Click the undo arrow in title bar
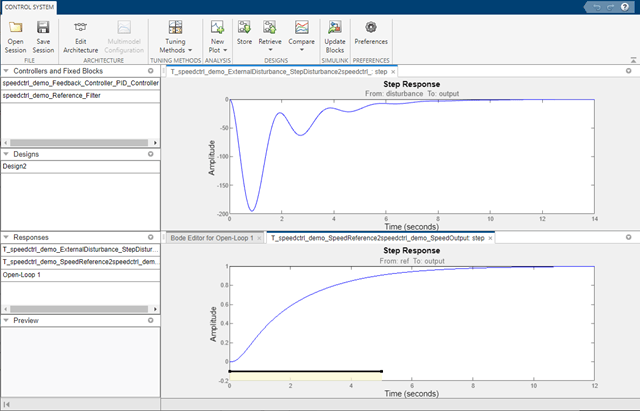The height and width of the screenshot is (411, 640). point(597,7)
